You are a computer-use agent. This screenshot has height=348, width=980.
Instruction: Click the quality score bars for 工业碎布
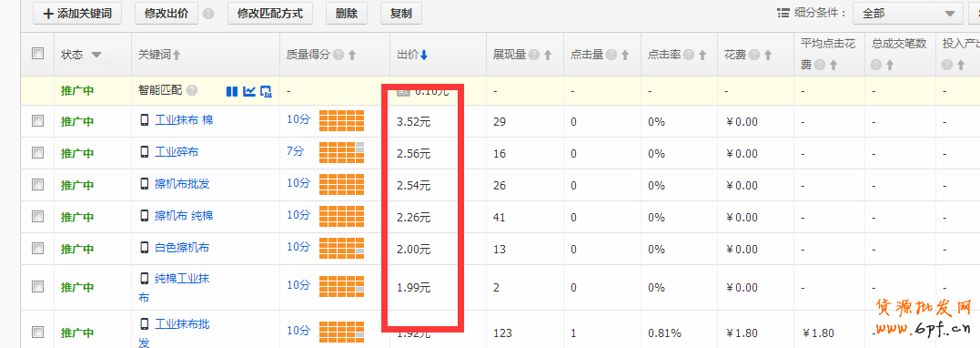(x=341, y=152)
